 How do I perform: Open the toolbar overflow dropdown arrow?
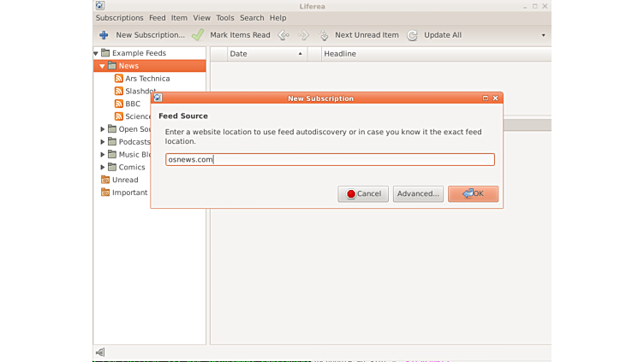point(543,35)
